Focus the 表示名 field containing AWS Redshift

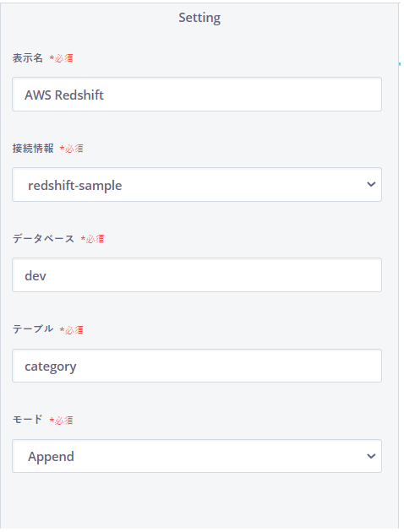(x=197, y=95)
